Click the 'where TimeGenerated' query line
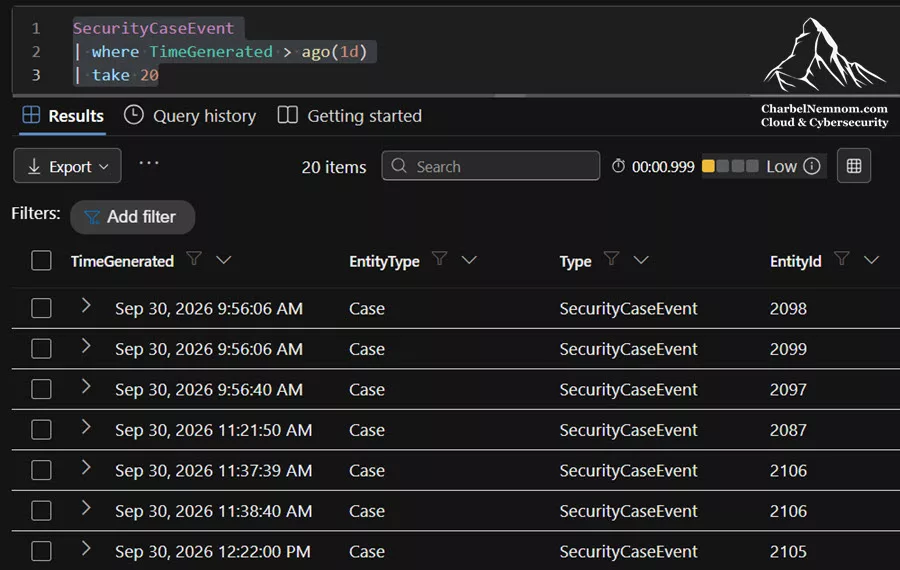Image resolution: width=900 pixels, height=570 pixels. (220, 52)
